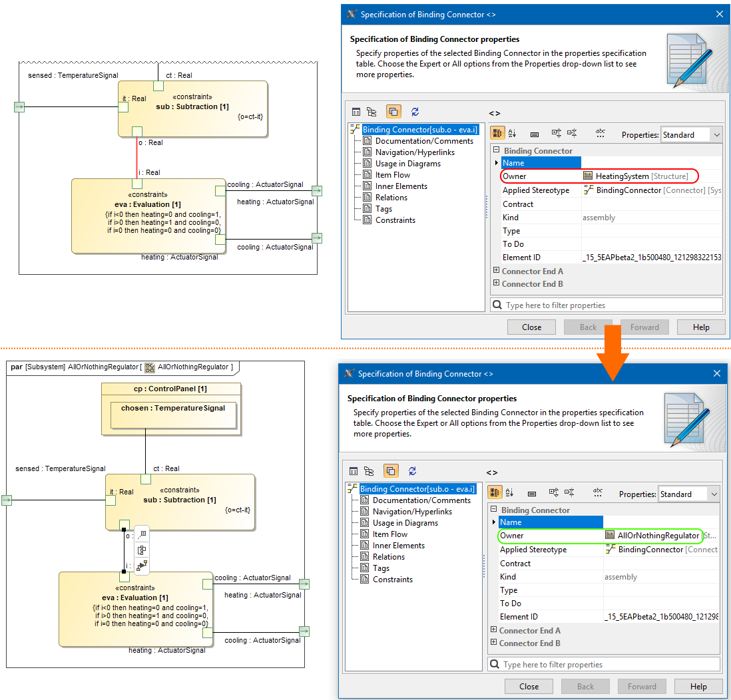Toggle the highlighted copy-windows icon in lower dialog
Viewport: 731px width, 700px height.
[x=391, y=471]
